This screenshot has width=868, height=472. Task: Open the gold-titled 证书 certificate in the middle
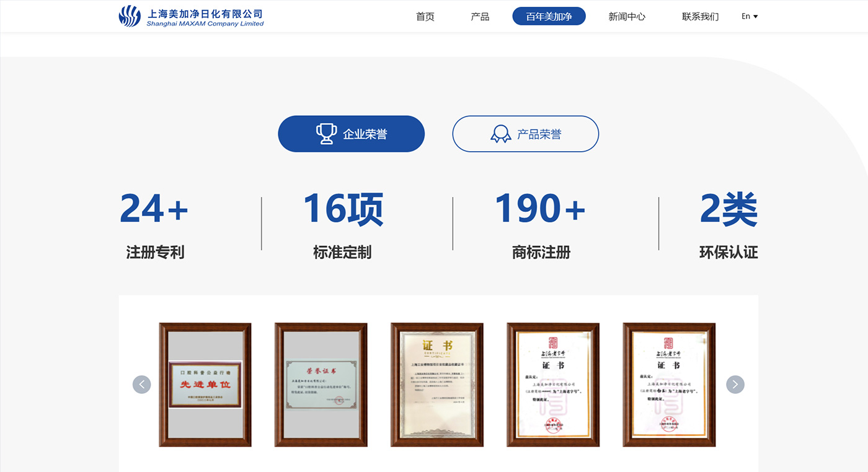(436, 385)
